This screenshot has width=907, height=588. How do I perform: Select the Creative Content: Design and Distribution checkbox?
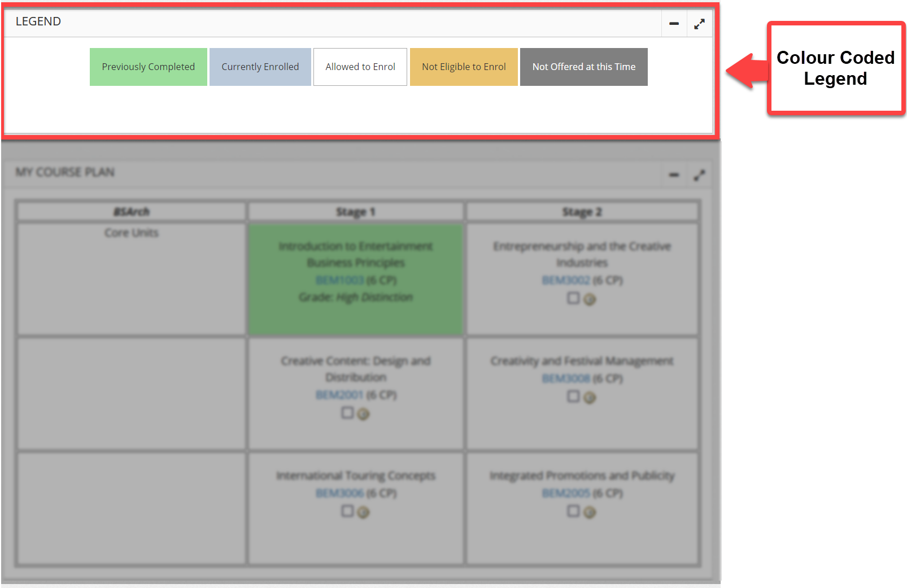coord(347,413)
